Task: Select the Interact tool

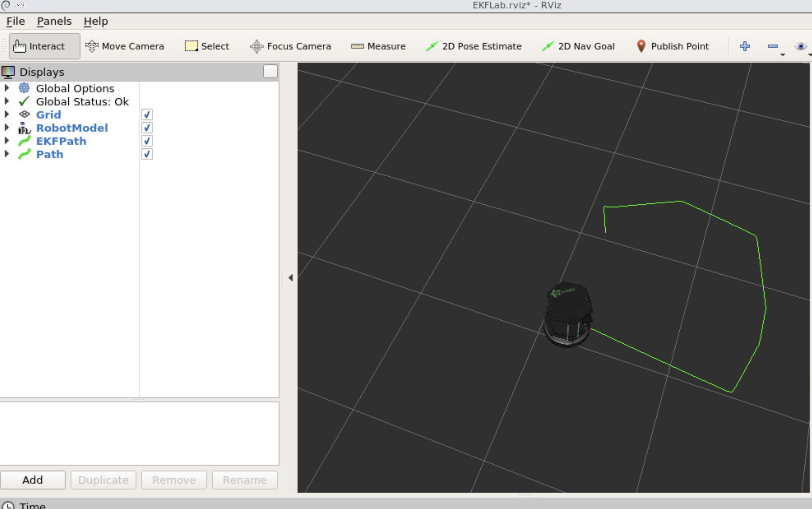Action: (x=44, y=46)
